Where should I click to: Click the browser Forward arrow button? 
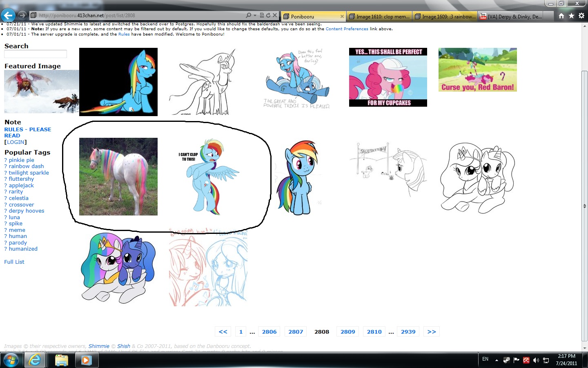tap(22, 16)
